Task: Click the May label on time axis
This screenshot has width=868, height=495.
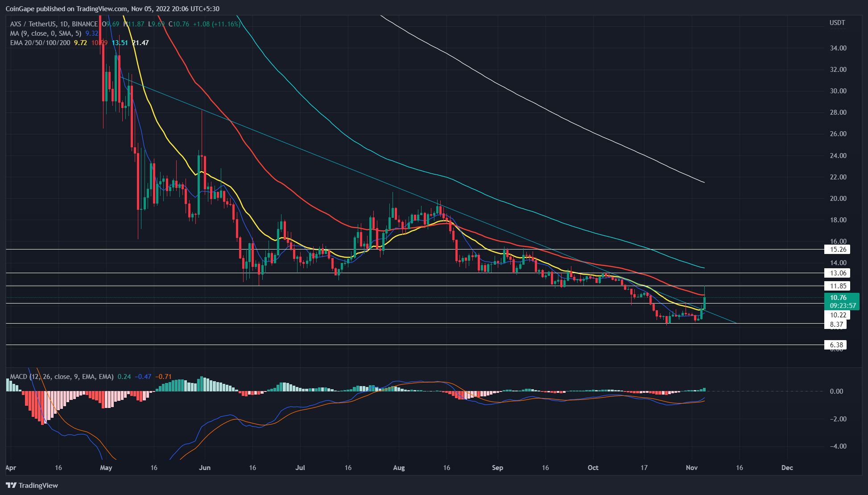Action: [106, 468]
